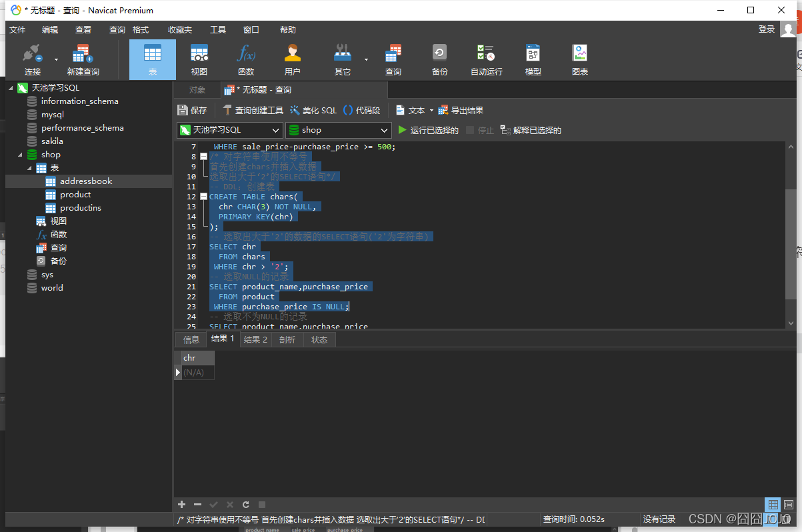The width and height of the screenshot is (802, 532).
Task: Click 解释已选择的 explain selected button
Action: pos(531,130)
